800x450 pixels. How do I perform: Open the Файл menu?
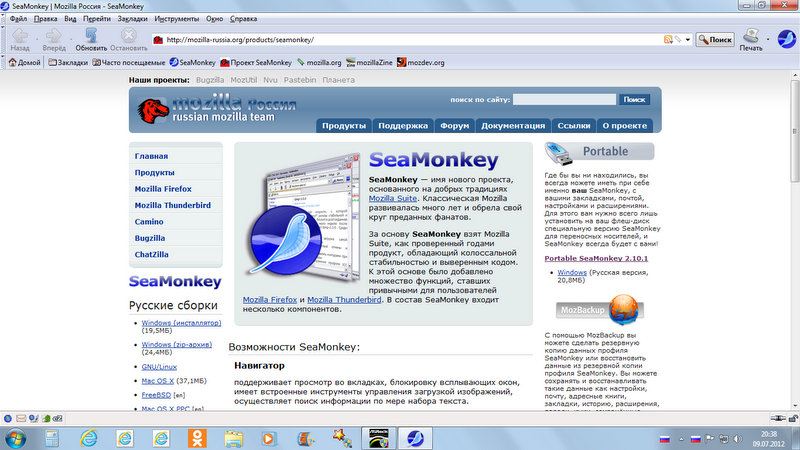click(x=18, y=19)
